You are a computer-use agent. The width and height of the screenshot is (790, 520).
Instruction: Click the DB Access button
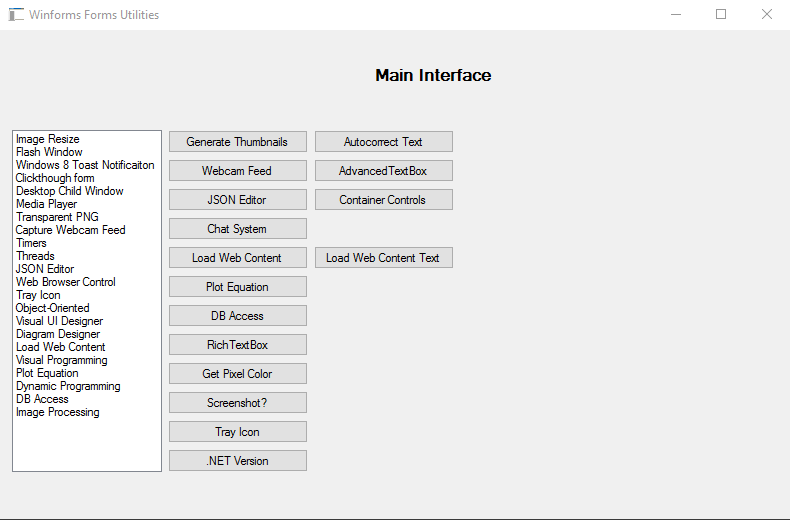pos(238,315)
